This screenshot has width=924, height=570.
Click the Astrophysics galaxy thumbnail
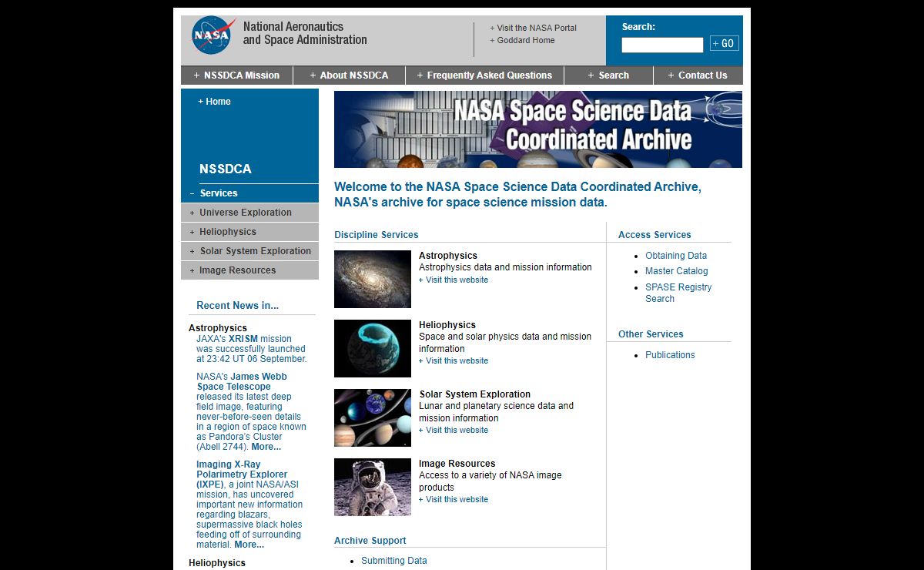tap(373, 279)
